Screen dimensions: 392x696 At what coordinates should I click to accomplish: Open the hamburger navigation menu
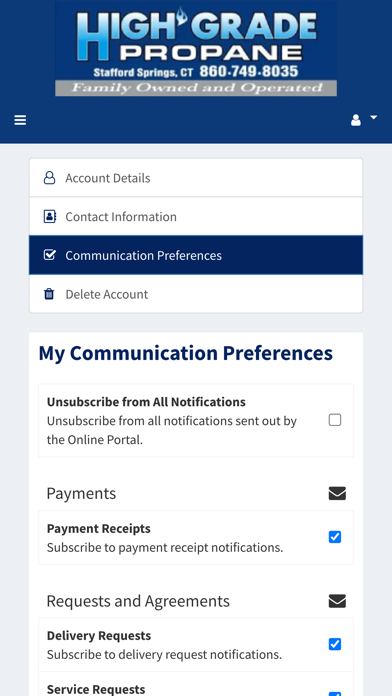[20, 120]
